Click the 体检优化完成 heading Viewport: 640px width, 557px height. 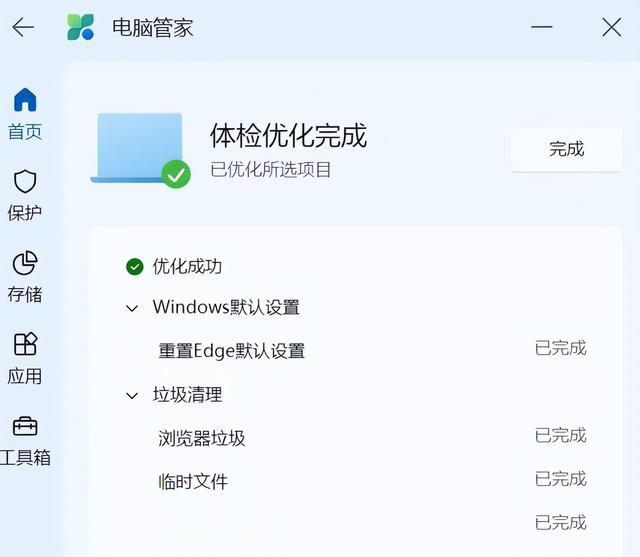[x=289, y=135]
